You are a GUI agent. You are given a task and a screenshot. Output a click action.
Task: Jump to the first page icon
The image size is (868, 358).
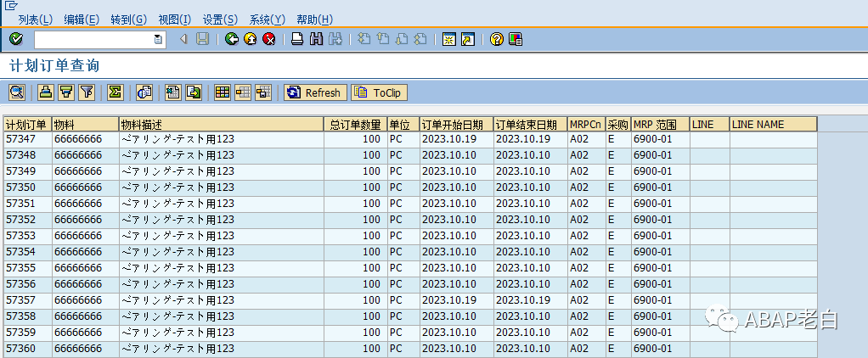364,39
